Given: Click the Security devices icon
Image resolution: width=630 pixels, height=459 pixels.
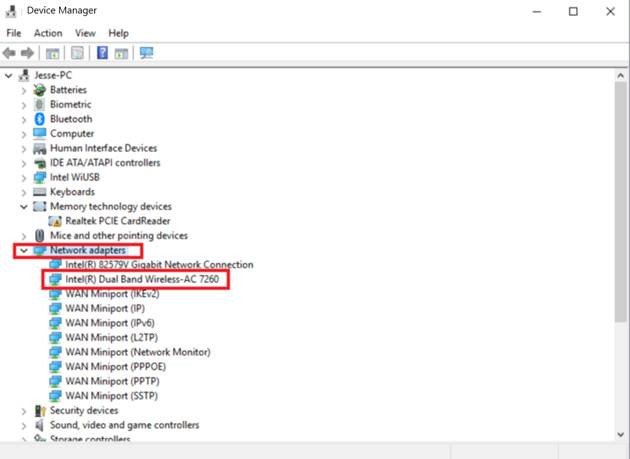Looking at the screenshot, I should [x=39, y=410].
